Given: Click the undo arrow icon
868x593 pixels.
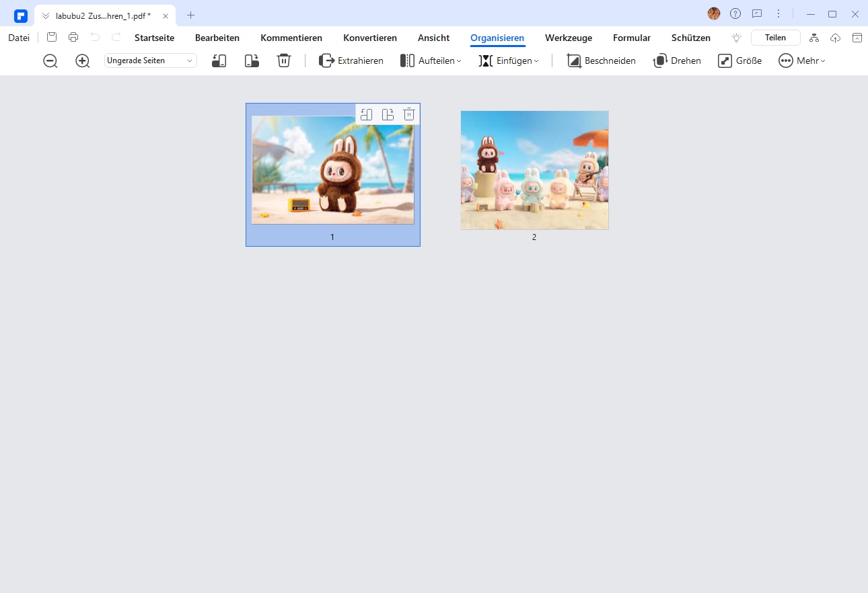Looking at the screenshot, I should click(95, 38).
